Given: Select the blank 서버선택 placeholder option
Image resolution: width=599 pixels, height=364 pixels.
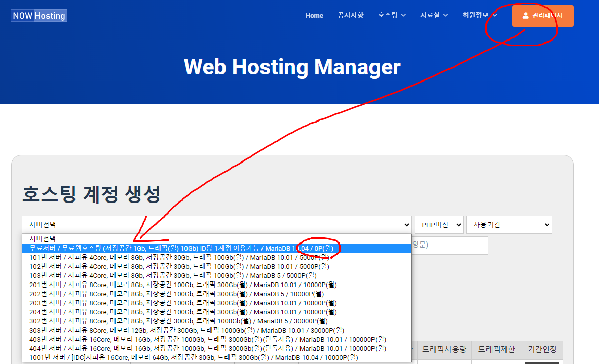Looking at the screenshot, I should pyautogui.click(x=43, y=238).
